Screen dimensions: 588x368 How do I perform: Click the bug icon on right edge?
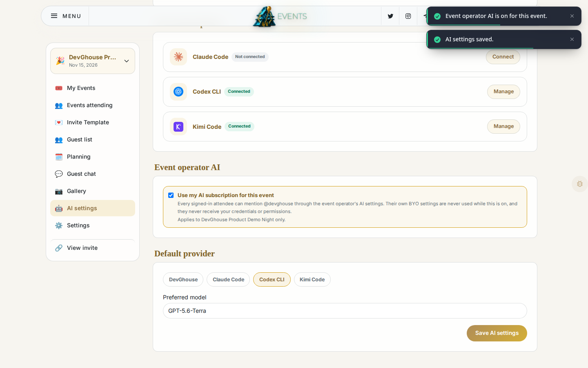pyautogui.click(x=580, y=184)
